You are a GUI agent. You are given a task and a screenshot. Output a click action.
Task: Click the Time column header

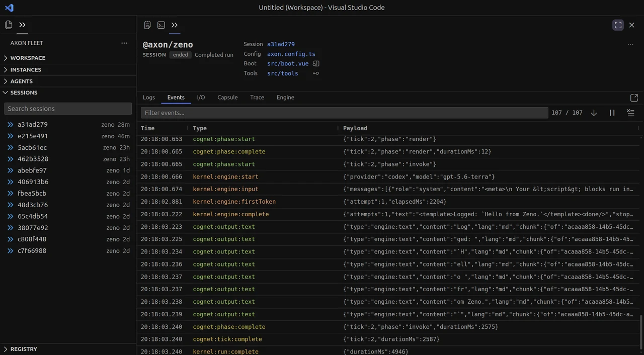click(x=147, y=128)
